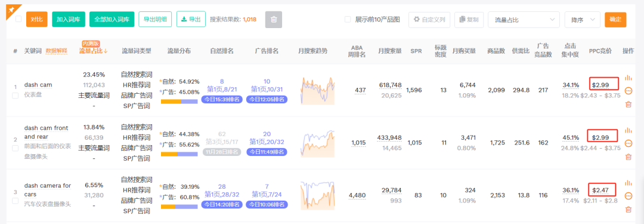Click click concentration value 36.1%
The height and width of the screenshot is (224, 644).
coord(571,190)
